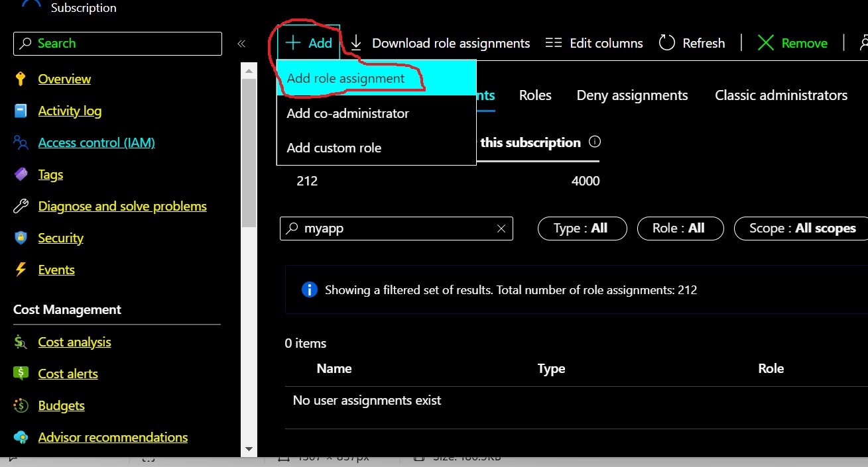Click the Cost alerts icon
Image resolution: width=868 pixels, height=467 pixels.
pyautogui.click(x=21, y=374)
